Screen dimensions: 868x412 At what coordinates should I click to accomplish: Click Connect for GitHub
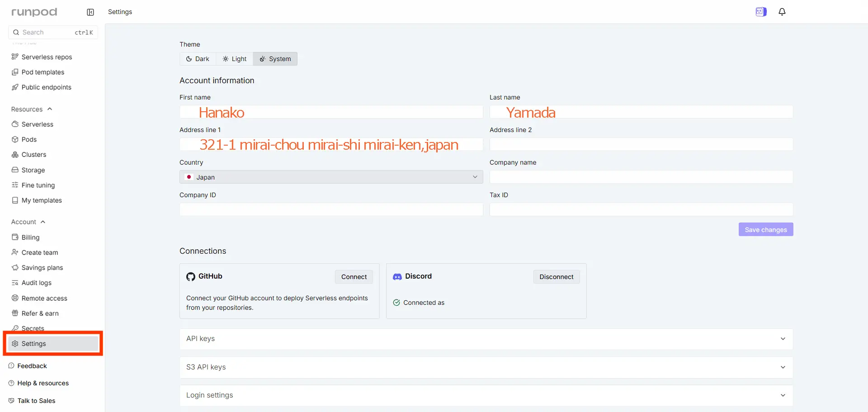point(354,277)
